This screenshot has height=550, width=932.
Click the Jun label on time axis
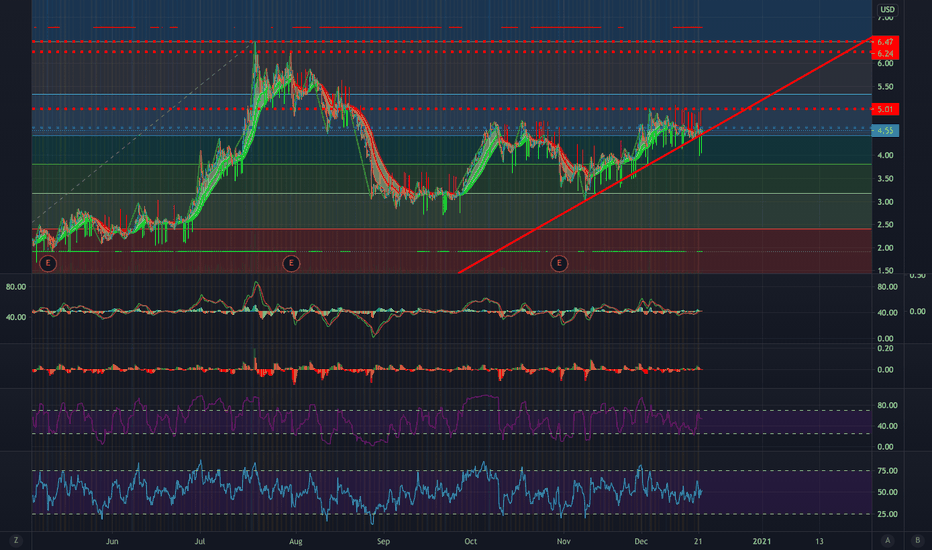coord(112,541)
